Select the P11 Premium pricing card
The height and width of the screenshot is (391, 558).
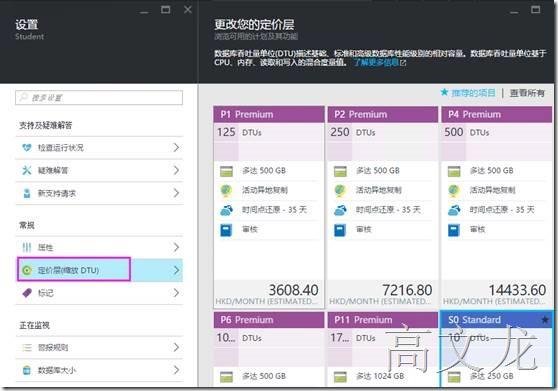[x=383, y=349]
